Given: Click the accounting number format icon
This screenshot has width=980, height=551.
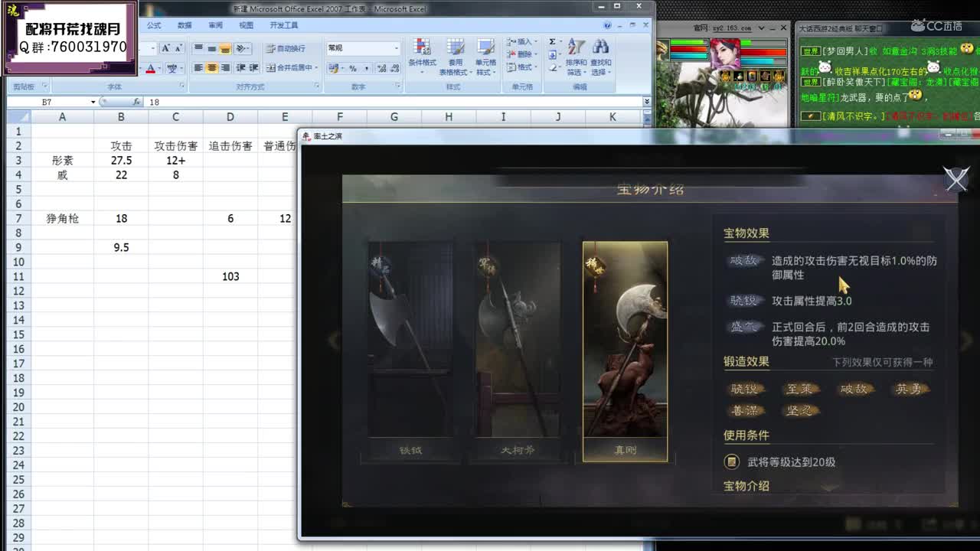Looking at the screenshot, I should coord(335,68).
